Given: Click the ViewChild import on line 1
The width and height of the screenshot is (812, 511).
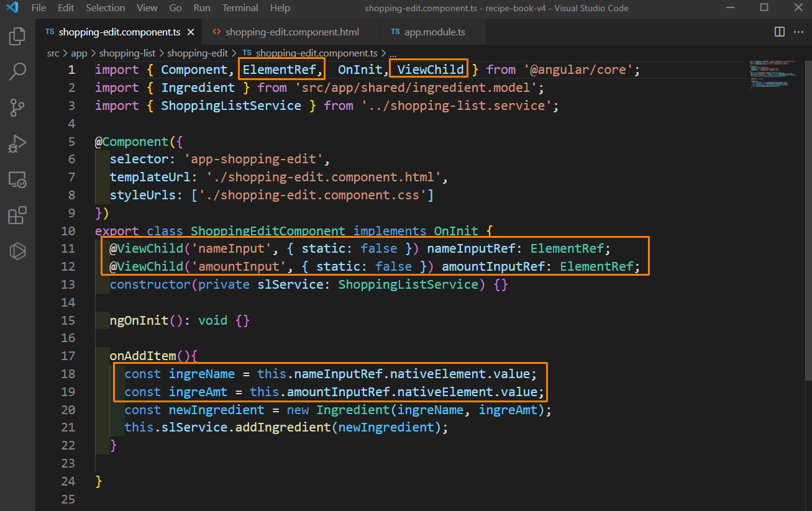Looking at the screenshot, I should 430,70.
